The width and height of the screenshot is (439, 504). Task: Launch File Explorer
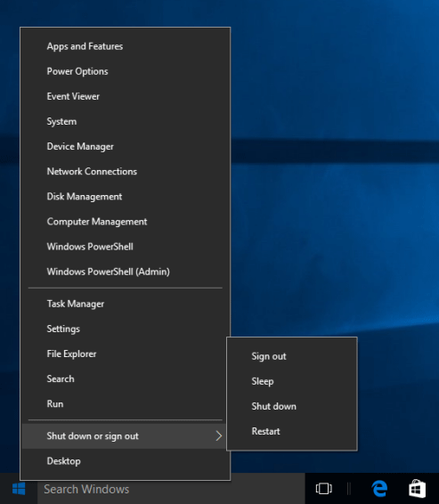coord(125,354)
